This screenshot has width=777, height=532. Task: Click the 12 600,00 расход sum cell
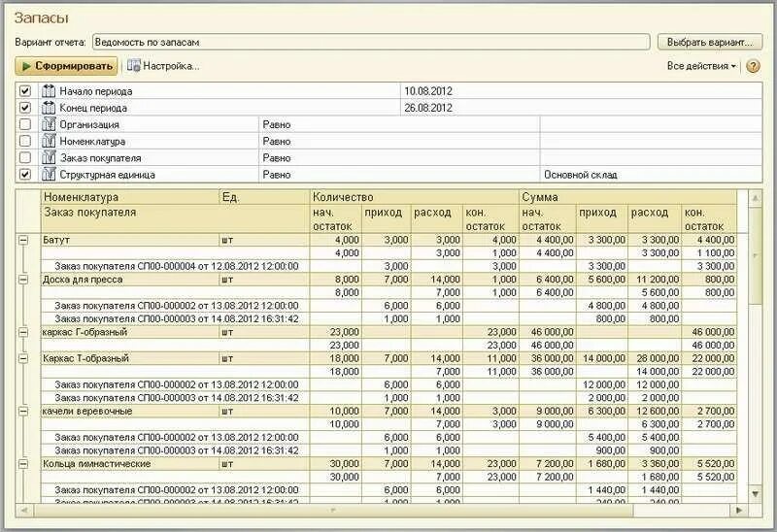[655, 412]
